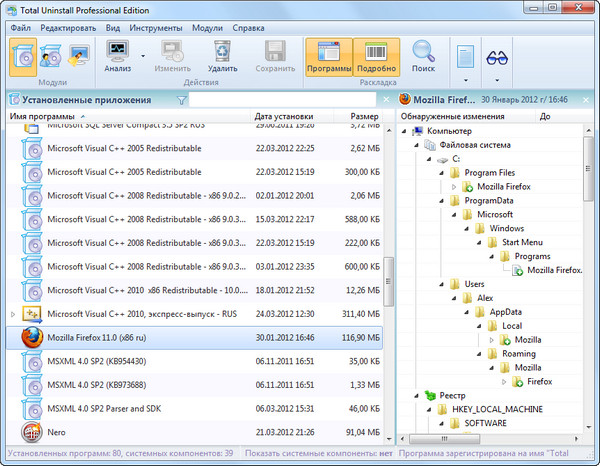Click the glasses view icon in the toolbar

click(x=497, y=58)
